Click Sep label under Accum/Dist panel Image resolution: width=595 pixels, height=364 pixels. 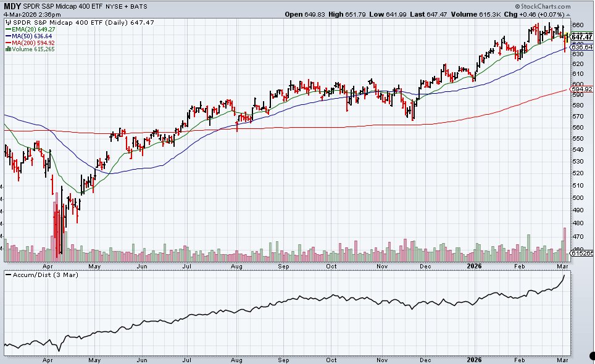tap(283, 360)
